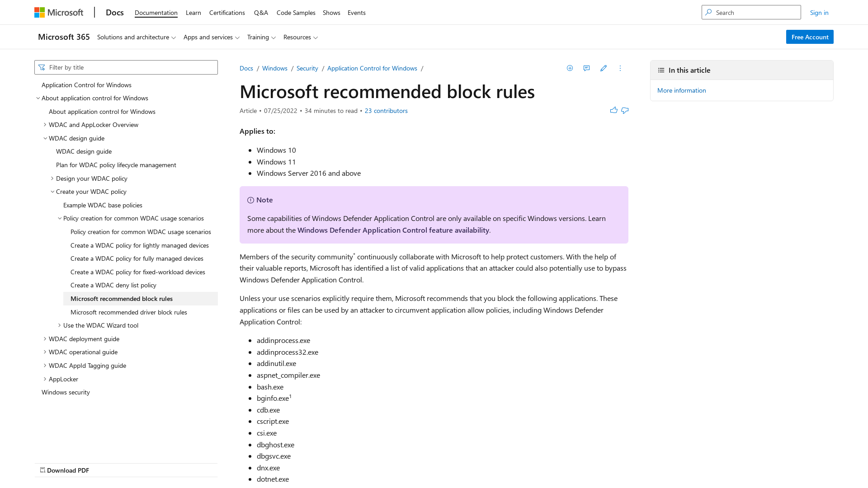Click the Windows breadcrumb link
Screen dimensions: 868x488
275,68
